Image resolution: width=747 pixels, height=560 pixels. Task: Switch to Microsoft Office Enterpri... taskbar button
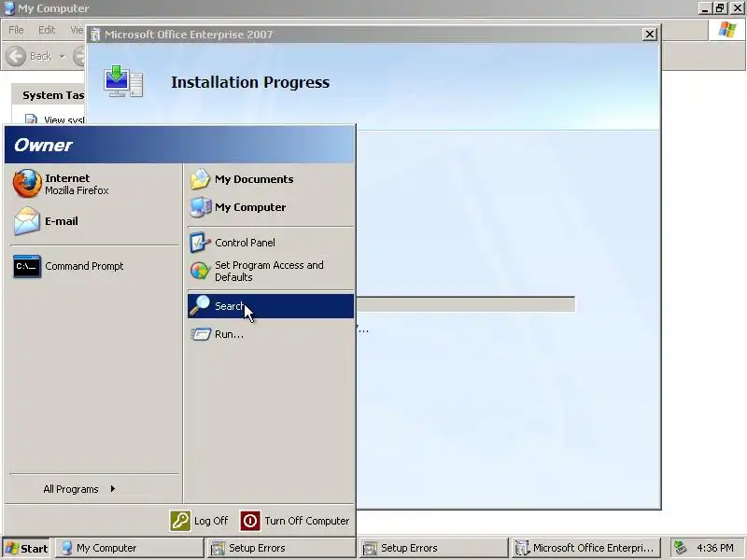tap(585, 548)
